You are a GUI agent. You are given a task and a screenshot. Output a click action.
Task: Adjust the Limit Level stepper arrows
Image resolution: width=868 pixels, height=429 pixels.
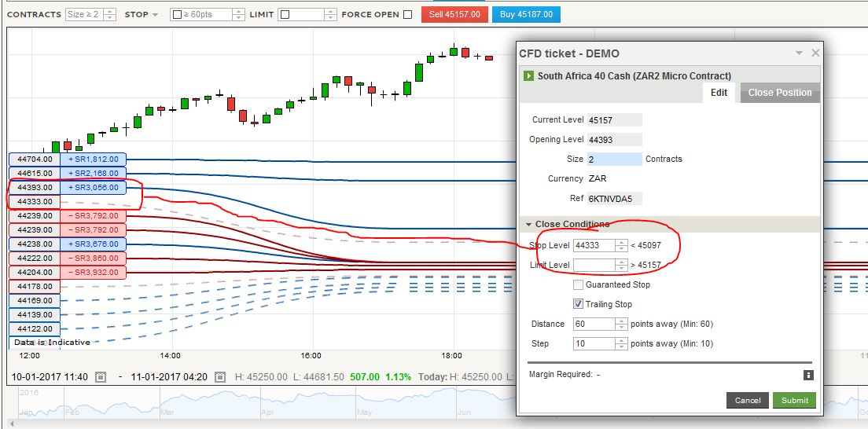622,265
